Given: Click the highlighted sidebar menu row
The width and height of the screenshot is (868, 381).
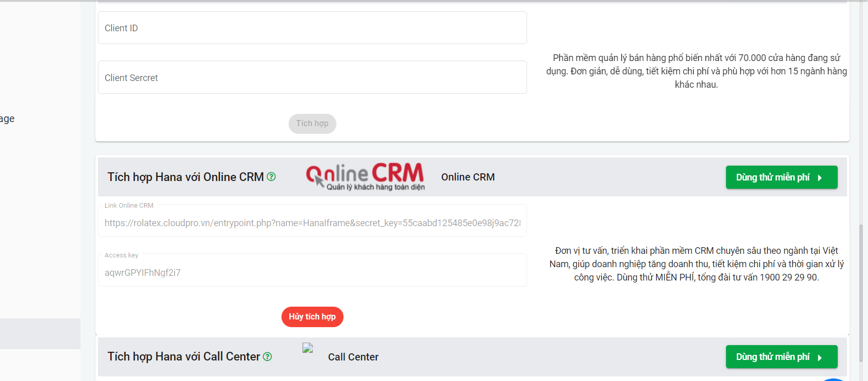Looking at the screenshot, I should pos(40,334).
